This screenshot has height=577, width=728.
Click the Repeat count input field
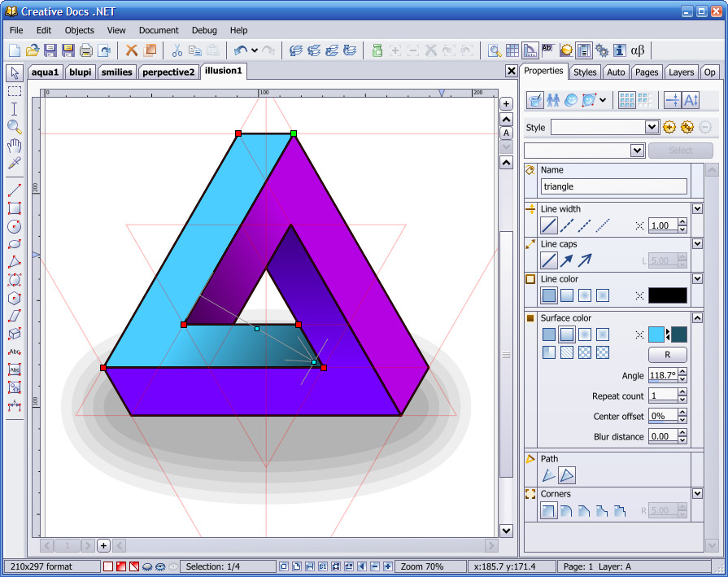[663, 396]
